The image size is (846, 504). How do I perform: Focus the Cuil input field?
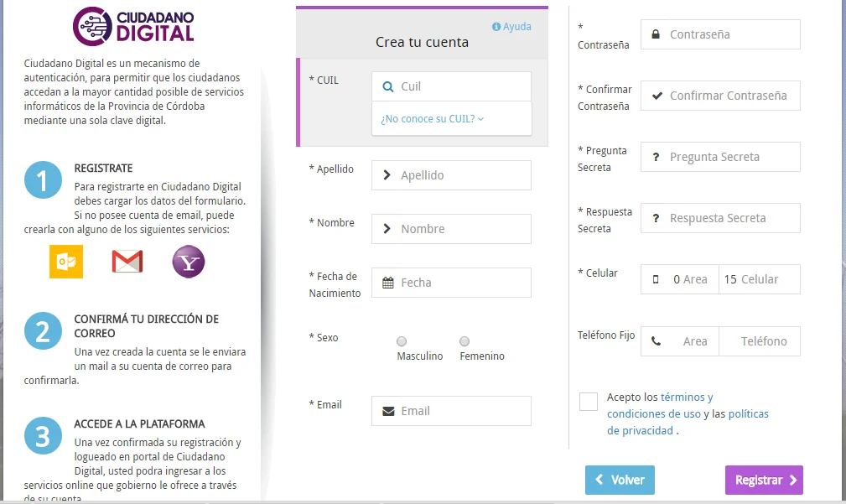click(451, 86)
